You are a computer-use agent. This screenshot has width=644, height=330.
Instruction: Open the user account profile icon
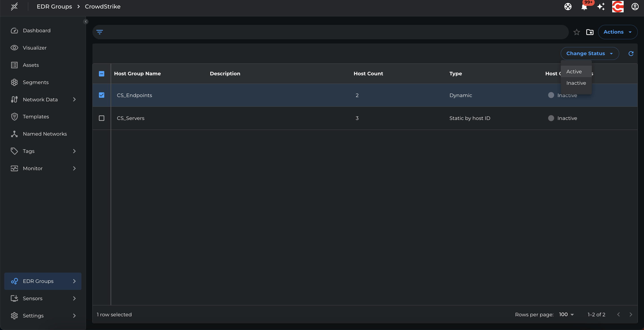coord(635,7)
